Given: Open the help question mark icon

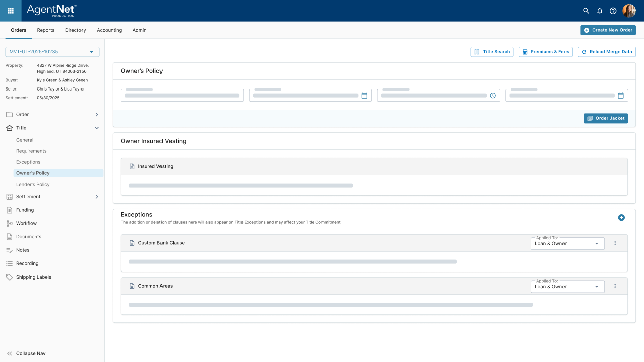Looking at the screenshot, I should click(613, 11).
